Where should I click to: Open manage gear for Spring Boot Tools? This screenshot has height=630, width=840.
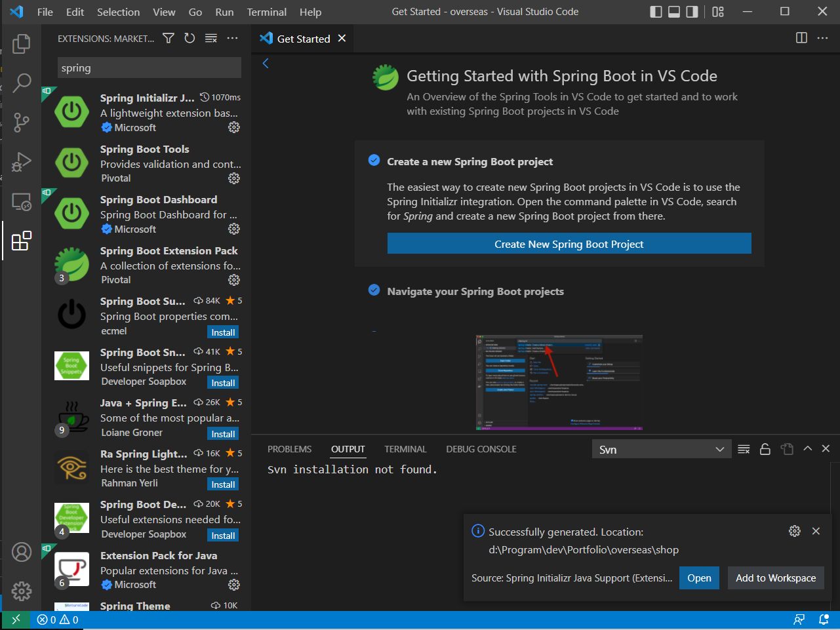[234, 178]
